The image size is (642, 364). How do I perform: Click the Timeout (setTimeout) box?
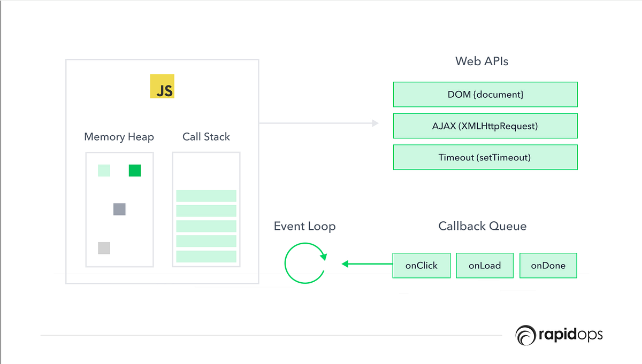[x=485, y=157]
